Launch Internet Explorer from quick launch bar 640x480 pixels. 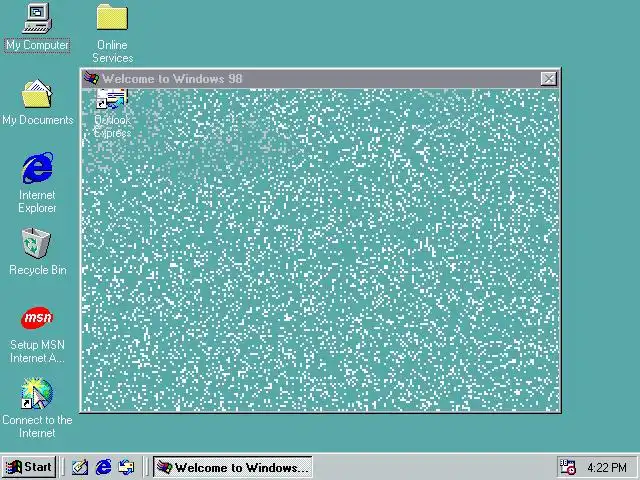click(x=103, y=467)
